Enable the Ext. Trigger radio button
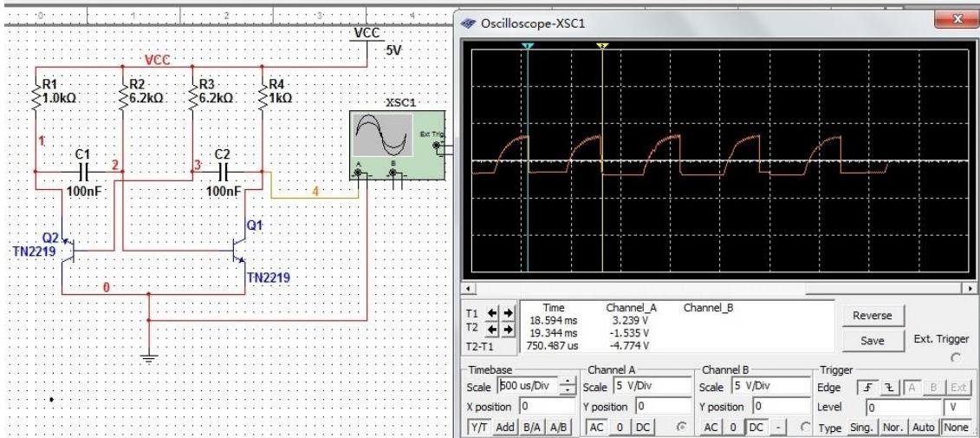 point(957,356)
